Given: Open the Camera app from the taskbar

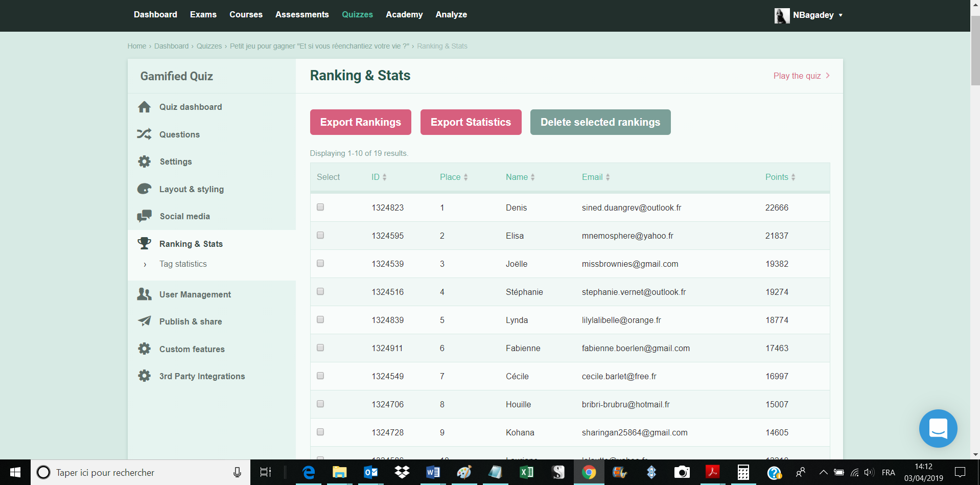Looking at the screenshot, I should [x=682, y=472].
